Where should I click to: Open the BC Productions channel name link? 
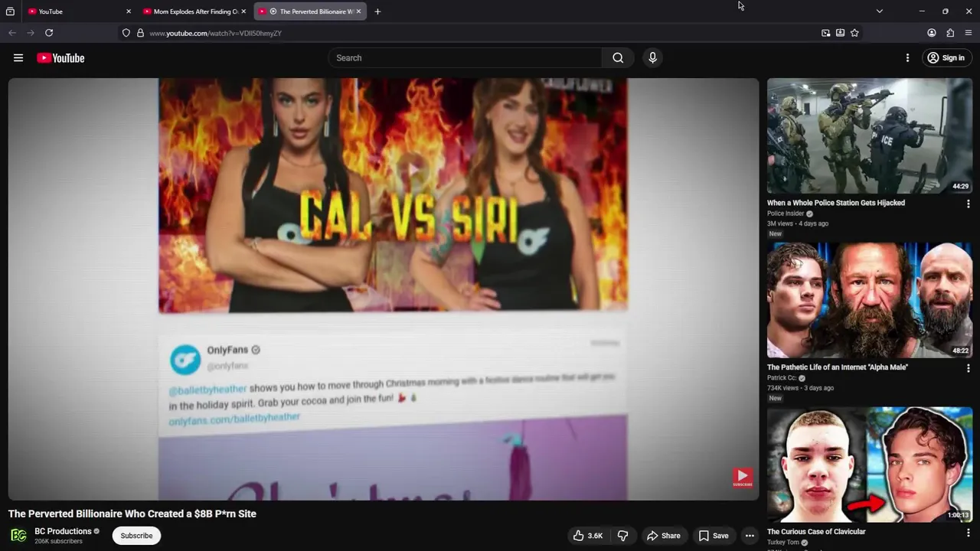pos(63,531)
